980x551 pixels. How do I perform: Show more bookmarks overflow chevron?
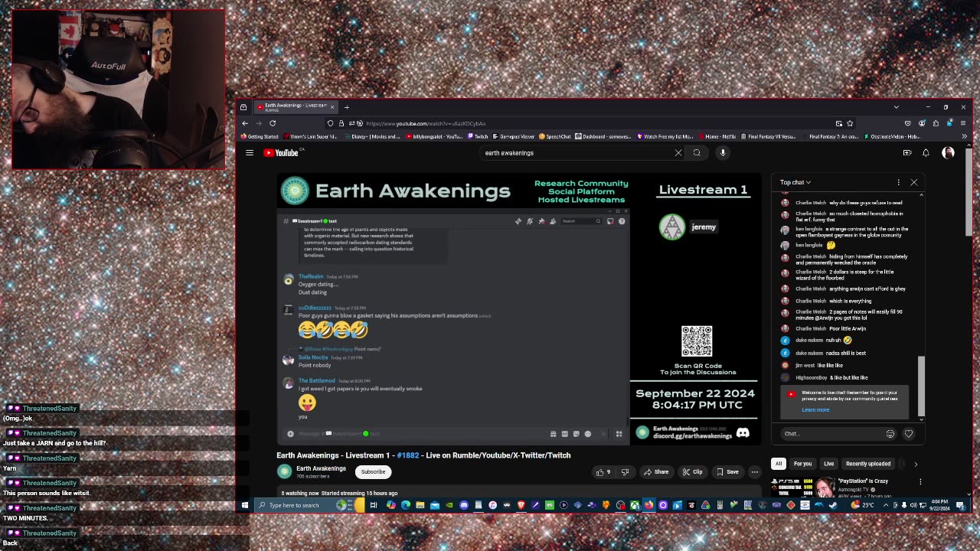coord(964,137)
